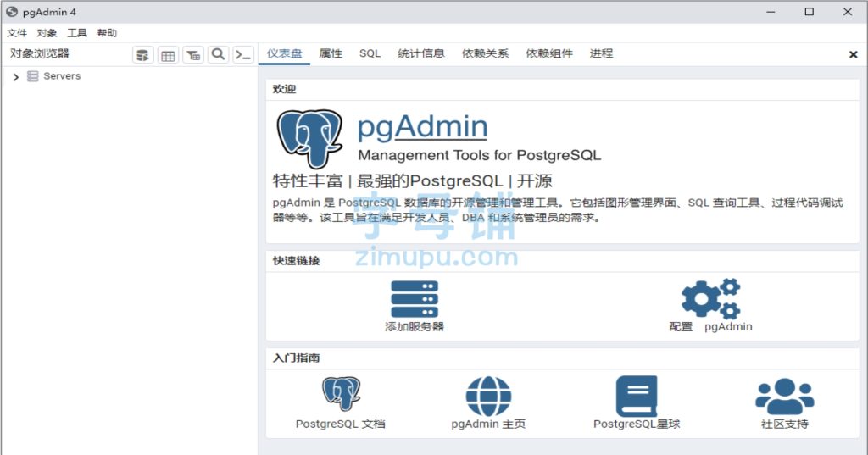
Task: Close the tab panel with X button
Action: tap(853, 54)
